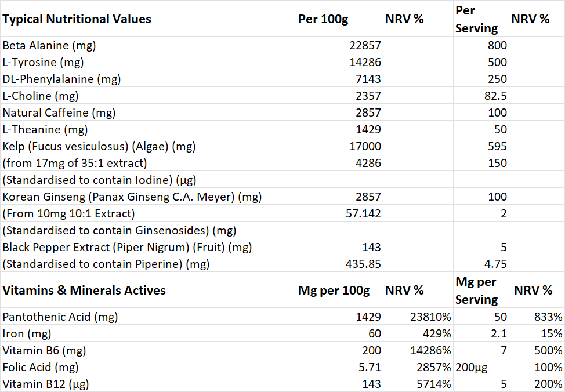This screenshot has width=565, height=392.
Task: Click the 57.142 ginsenosides value cell
Action: pyautogui.click(x=339, y=213)
